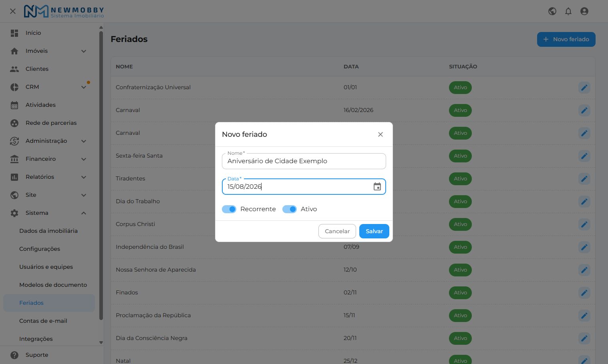Toggle the Ativo switch in the dialog

tap(290, 209)
